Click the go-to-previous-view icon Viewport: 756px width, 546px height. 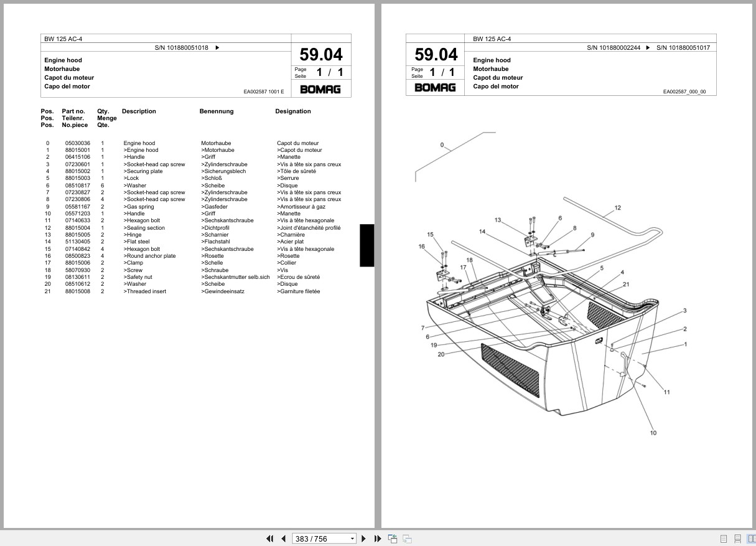click(393, 539)
